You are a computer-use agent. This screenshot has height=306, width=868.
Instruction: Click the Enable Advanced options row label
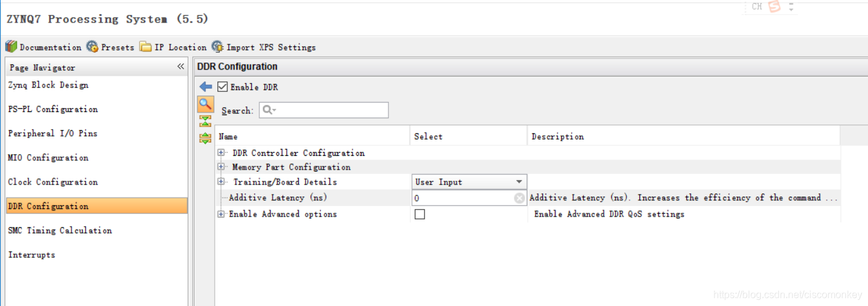pyautogui.click(x=282, y=214)
